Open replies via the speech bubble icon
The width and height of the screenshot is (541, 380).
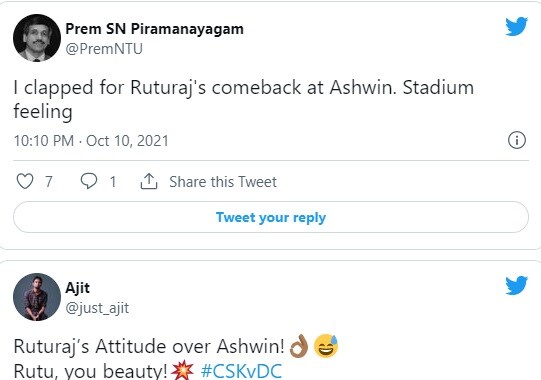click(x=89, y=181)
